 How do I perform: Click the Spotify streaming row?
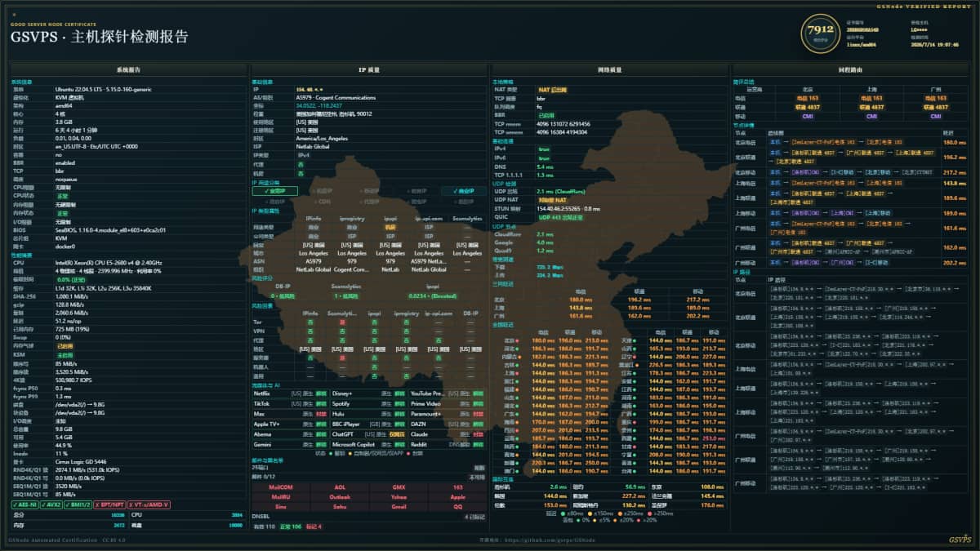pos(369,403)
